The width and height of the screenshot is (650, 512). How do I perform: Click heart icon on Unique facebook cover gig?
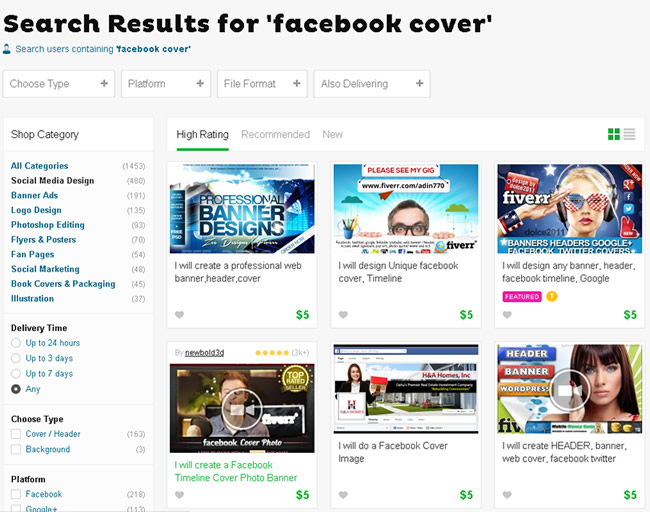(x=343, y=315)
